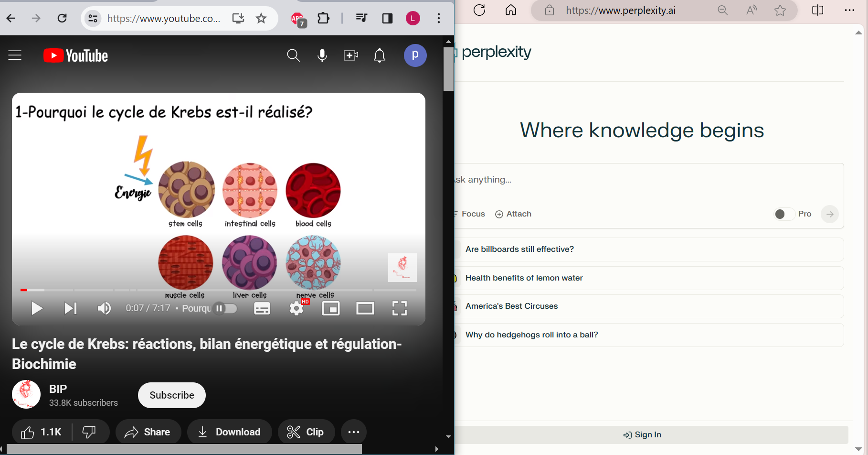Zoom out icon in Edge address bar

pos(723,11)
